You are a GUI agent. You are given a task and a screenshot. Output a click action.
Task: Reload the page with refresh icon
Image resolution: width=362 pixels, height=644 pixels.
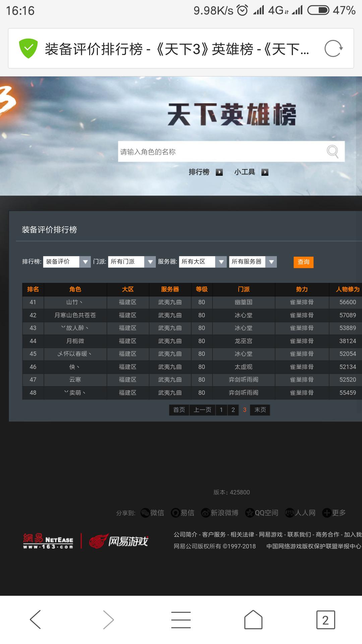click(334, 49)
